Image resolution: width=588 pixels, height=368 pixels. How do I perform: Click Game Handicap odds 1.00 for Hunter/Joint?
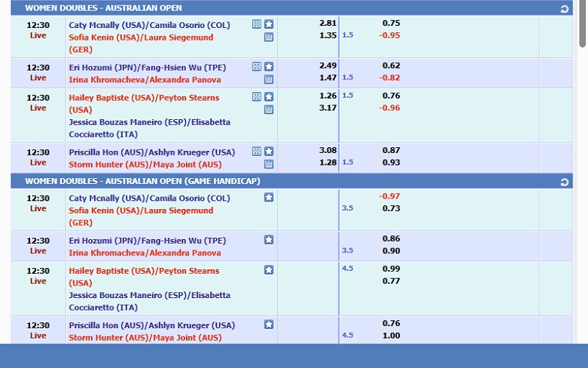[391, 336]
